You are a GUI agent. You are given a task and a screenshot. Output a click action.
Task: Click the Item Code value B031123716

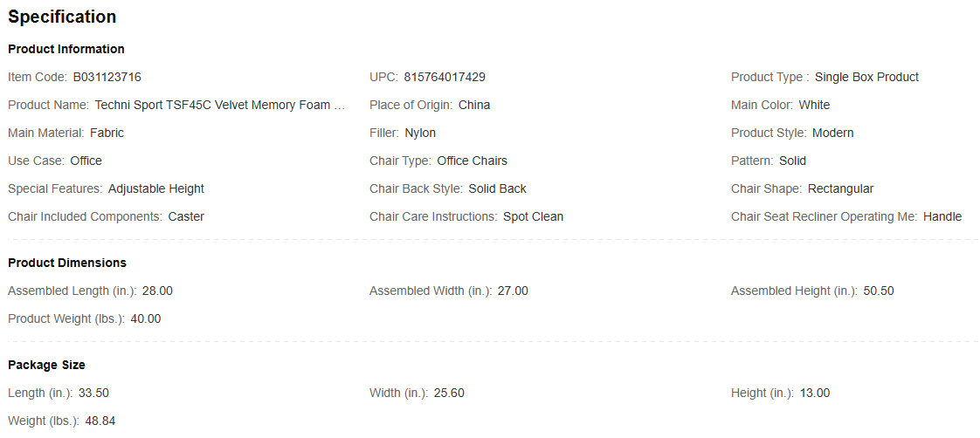click(x=107, y=77)
